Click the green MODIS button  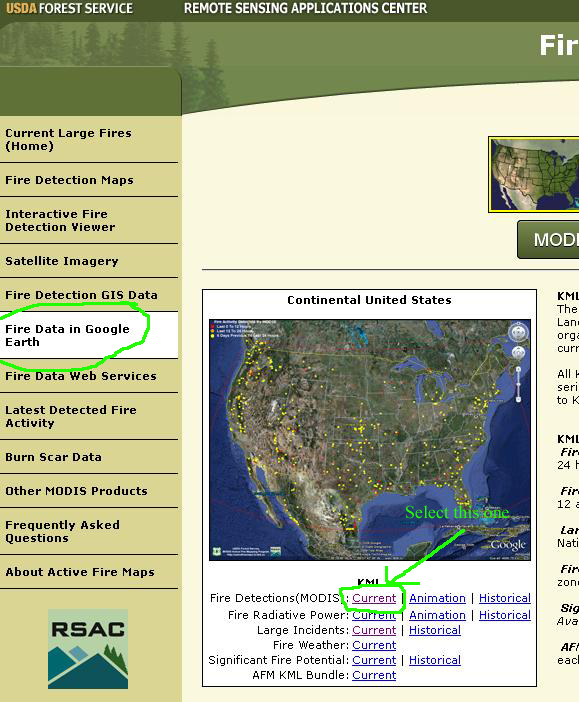(x=548, y=240)
